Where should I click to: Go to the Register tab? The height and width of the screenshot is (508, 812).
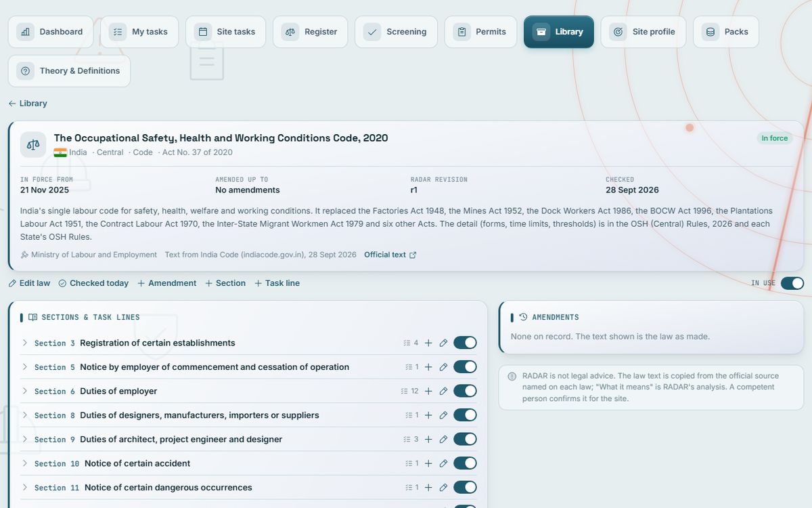pyautogui.click(x=310, y=32)
